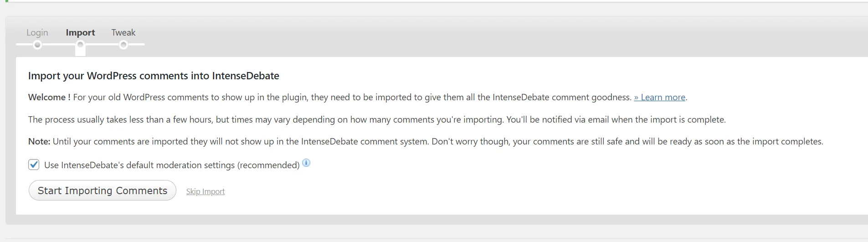The height and width of the screenshot is (242, 868).
Task: Click the paragraph about the process duration
Action: [x=376, y=119]
